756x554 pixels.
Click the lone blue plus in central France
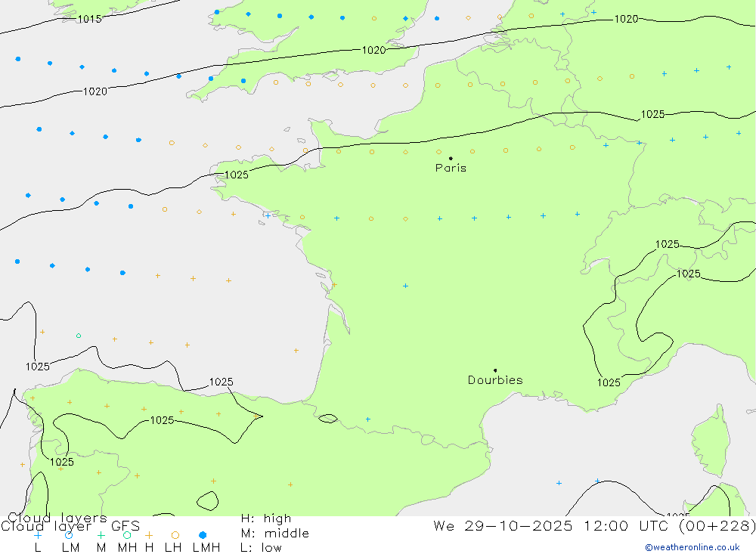coord(405,286)
